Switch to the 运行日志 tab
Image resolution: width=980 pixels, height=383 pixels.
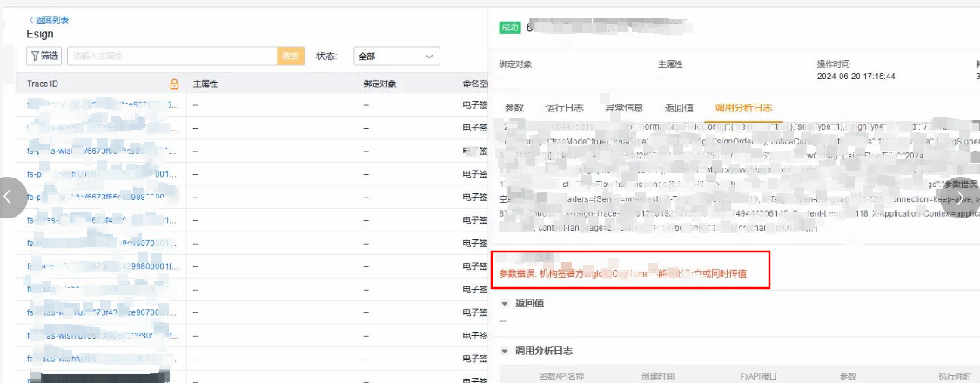pyautogui.click(x=564, y=108)
